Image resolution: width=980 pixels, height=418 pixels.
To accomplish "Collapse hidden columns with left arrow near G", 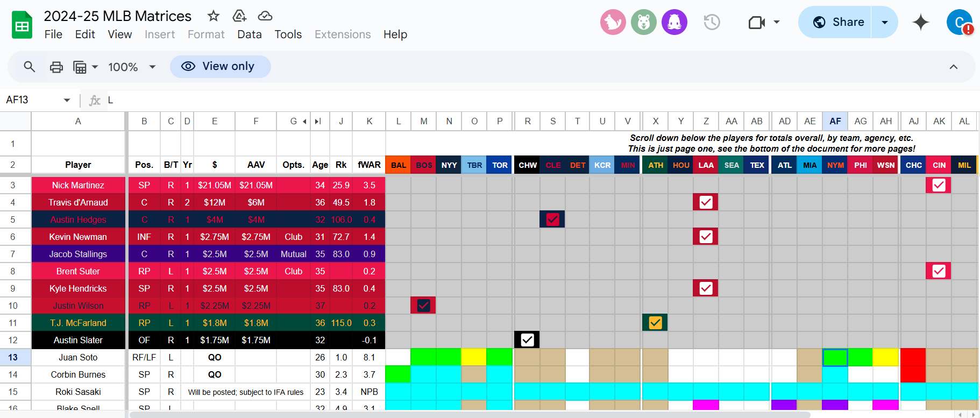I will pos(304,122).
